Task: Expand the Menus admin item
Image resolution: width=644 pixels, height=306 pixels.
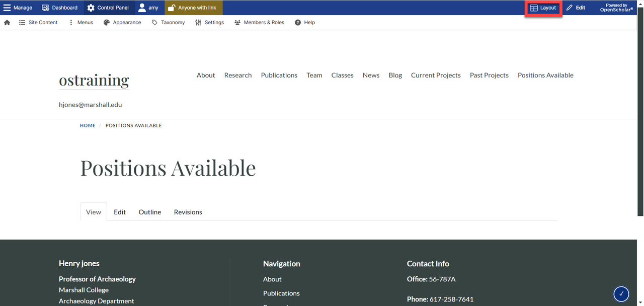Action: 80,23
